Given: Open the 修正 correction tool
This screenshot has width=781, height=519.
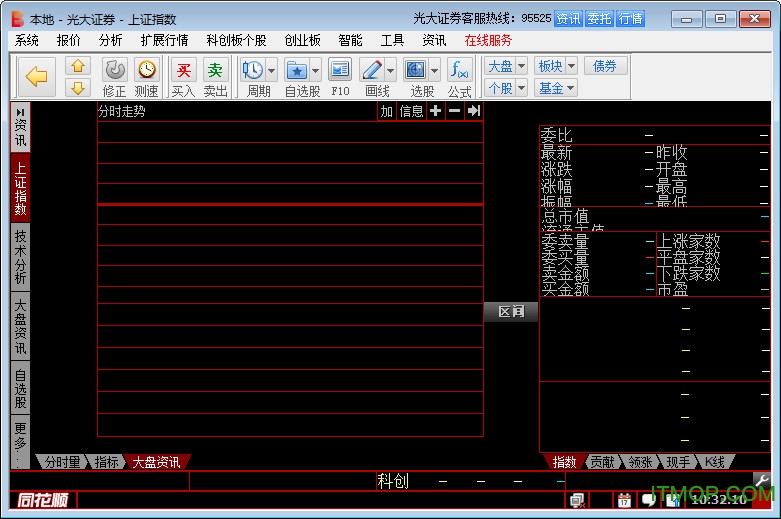Looking at the screenshot, I should click(x=114, y=76).
